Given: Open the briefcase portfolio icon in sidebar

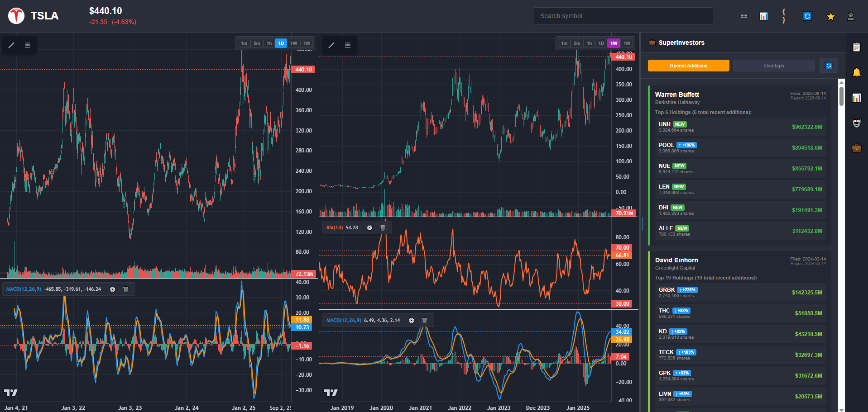Looking at the screenshot, I should click(x=856, y=148).
